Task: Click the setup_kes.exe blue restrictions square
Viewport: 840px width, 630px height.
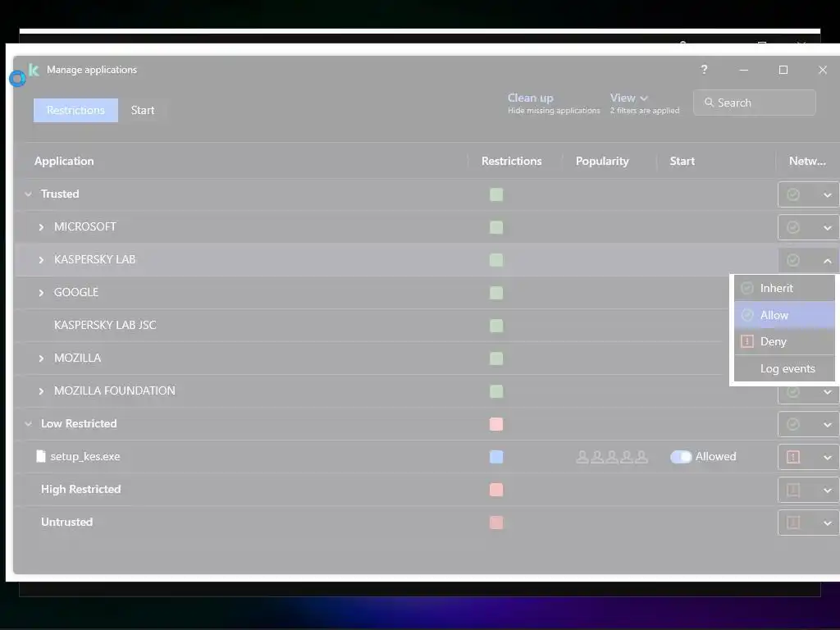Action: coord(496,457)
